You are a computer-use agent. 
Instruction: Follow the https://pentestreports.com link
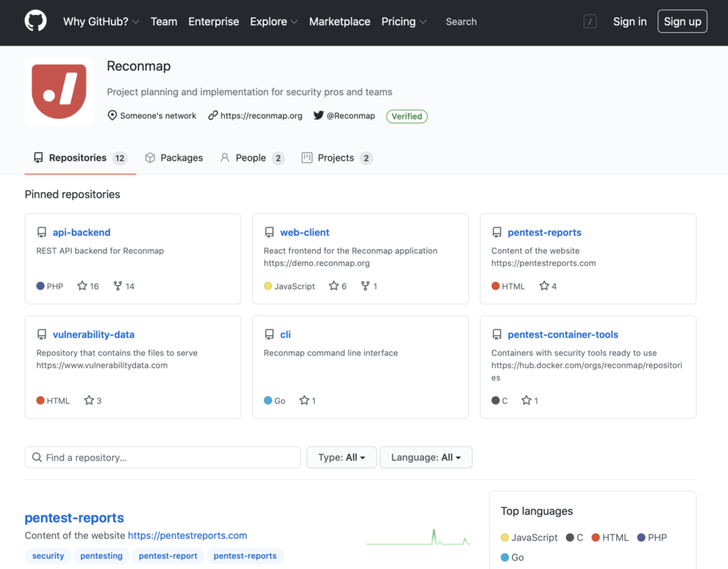tap(187, 536)
